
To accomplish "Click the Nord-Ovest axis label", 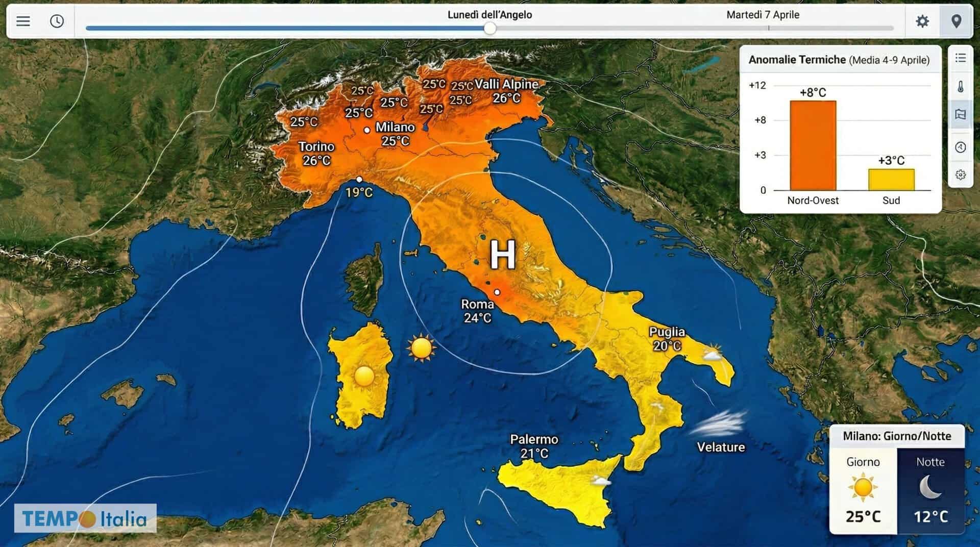I will 813,201.
